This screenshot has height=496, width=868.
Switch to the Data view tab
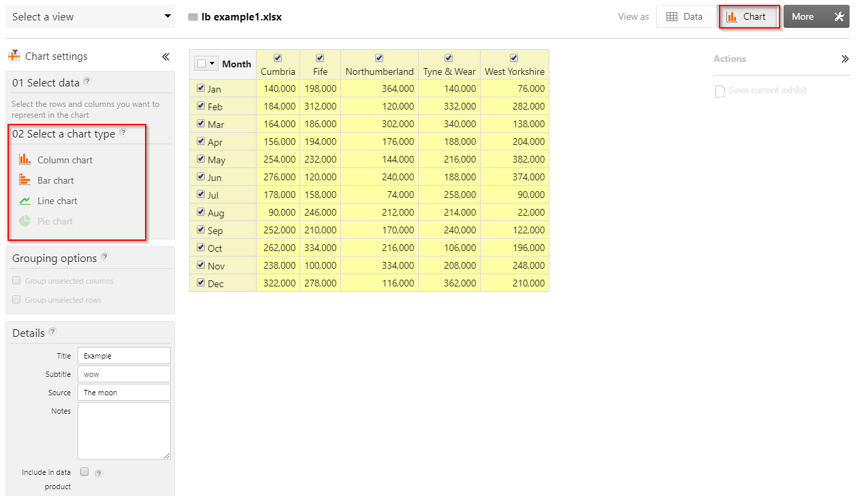point(686,16)
